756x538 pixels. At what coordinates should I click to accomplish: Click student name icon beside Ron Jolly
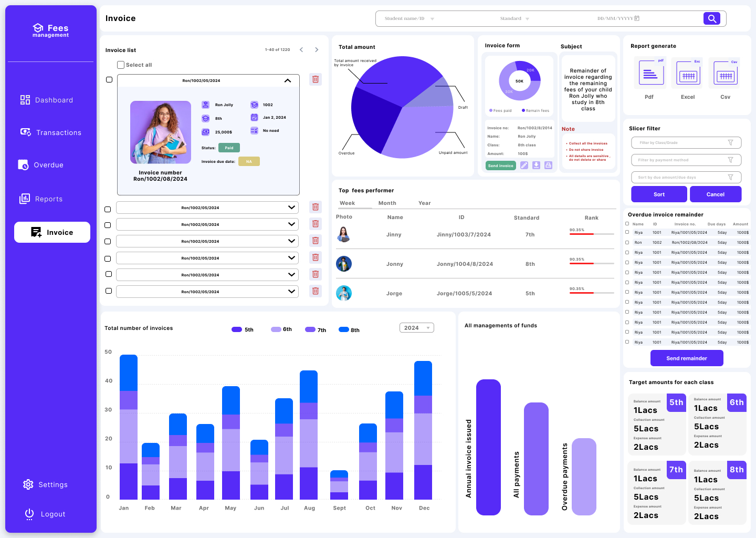click(x=206, y=105)
